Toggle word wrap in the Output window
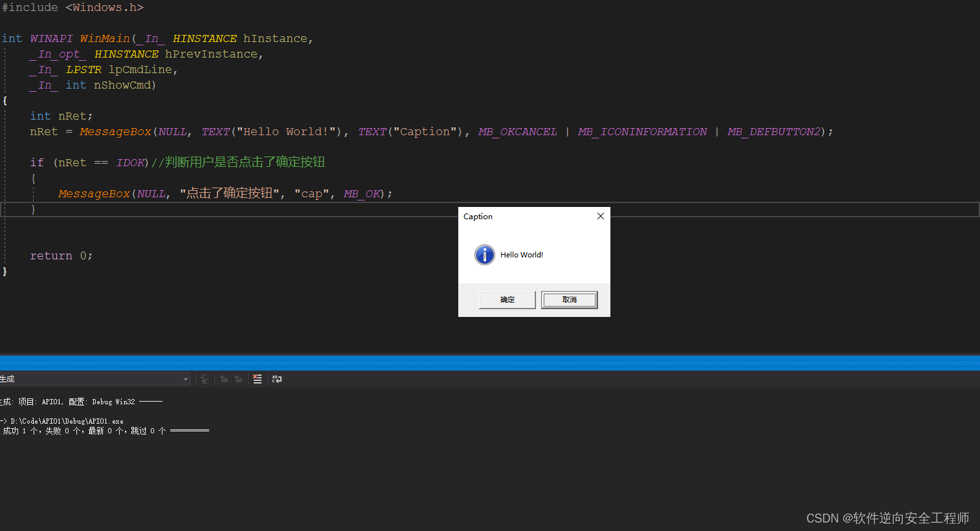This screenshot has height=531, width=980. pos(277,379)
